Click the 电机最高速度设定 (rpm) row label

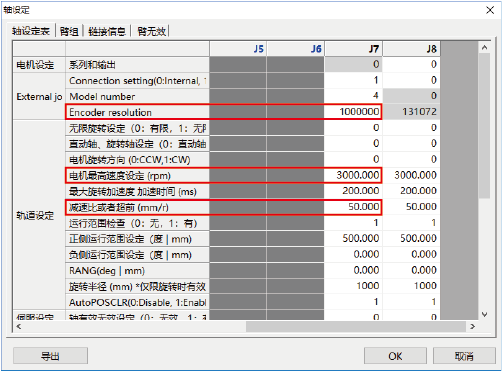point(137,175)
